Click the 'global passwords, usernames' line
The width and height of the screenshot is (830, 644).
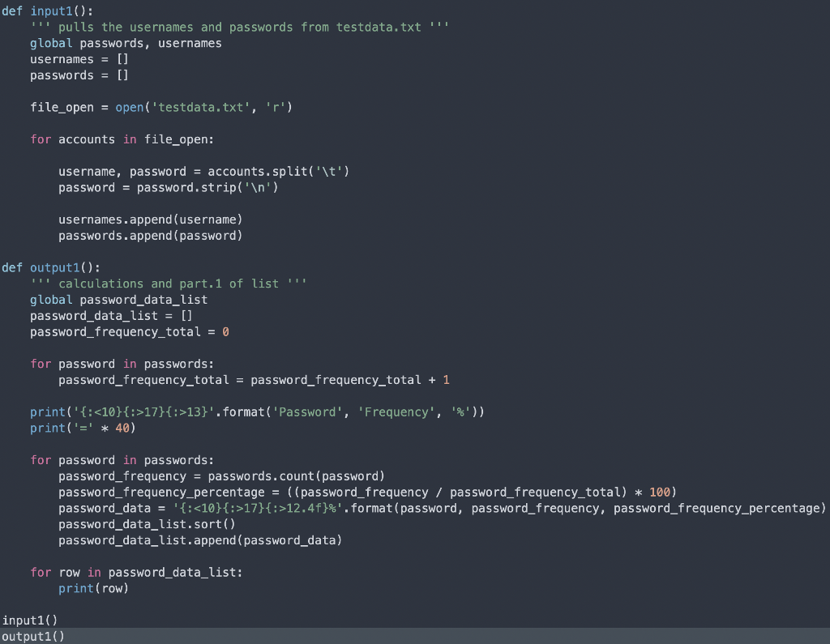click(126, 44)
